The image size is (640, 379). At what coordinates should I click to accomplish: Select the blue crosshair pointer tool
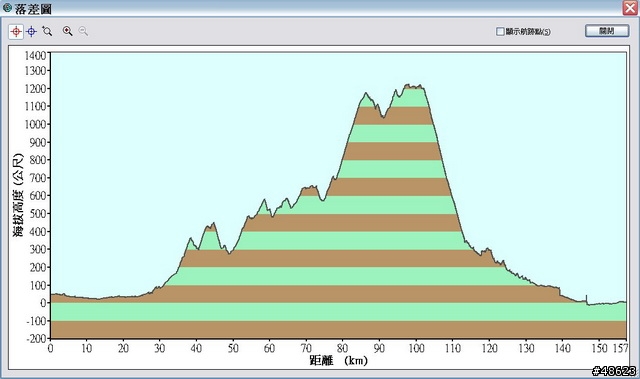point(31,31)
